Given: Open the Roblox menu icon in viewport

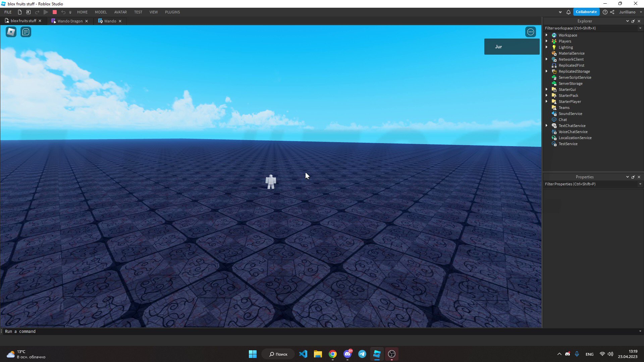Looking at the screenshot, I should point(11,32).
